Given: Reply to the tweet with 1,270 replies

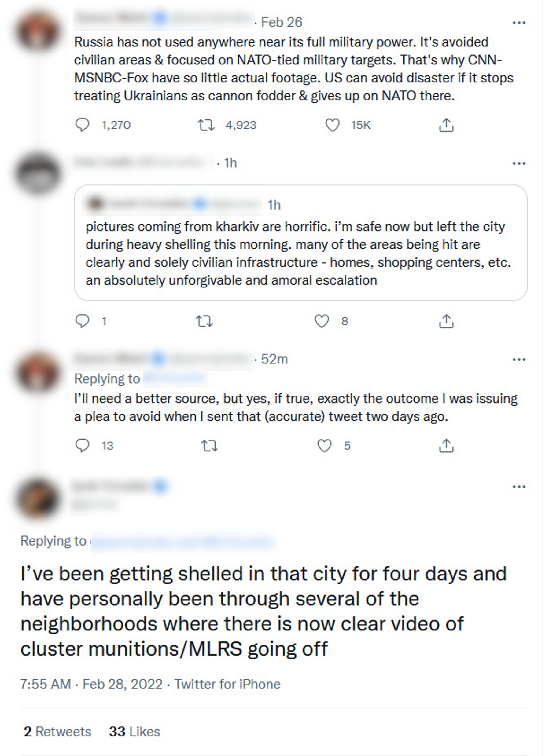Looking at the screenshot, I should (82, 125).
